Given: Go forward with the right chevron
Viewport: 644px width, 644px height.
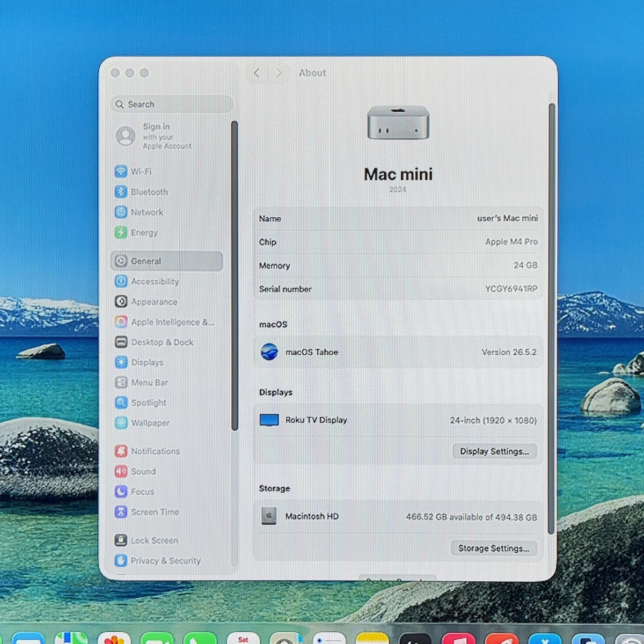Looking at the screenshot, I should [279, 73].
